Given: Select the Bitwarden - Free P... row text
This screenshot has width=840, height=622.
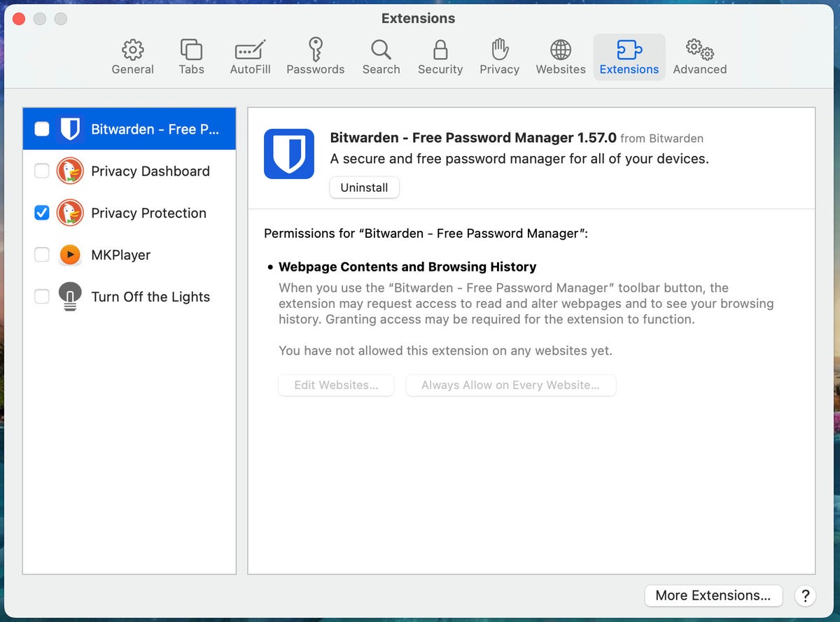Looking at the screenshot, I should (155, 129).
